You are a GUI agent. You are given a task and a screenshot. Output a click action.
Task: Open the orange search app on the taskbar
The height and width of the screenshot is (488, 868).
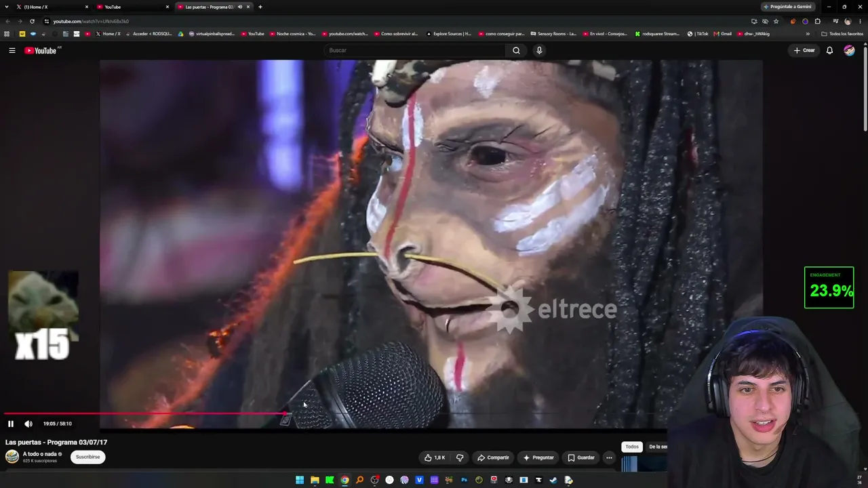tap(359, 480)
